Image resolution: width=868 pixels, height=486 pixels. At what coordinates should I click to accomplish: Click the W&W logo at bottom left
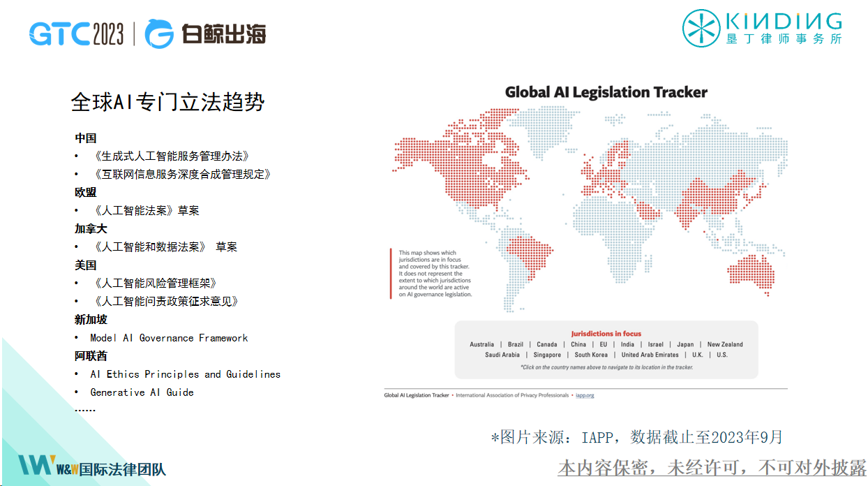click(36, 465)
